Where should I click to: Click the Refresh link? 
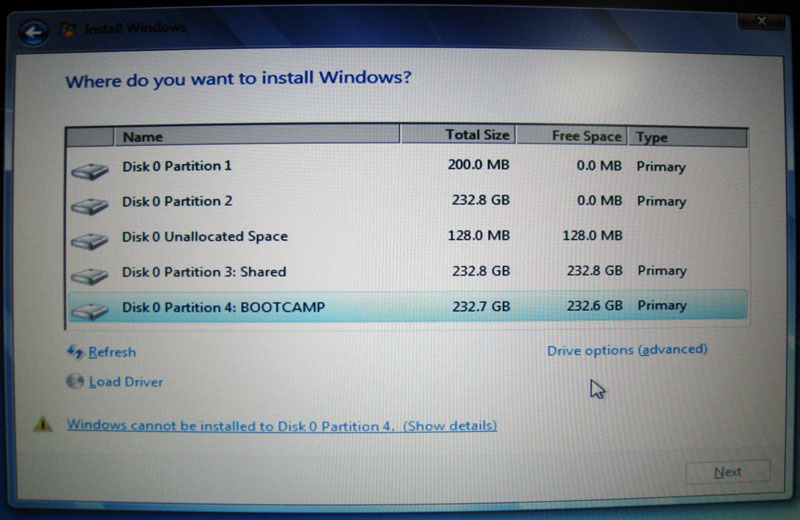click(112, 352)
